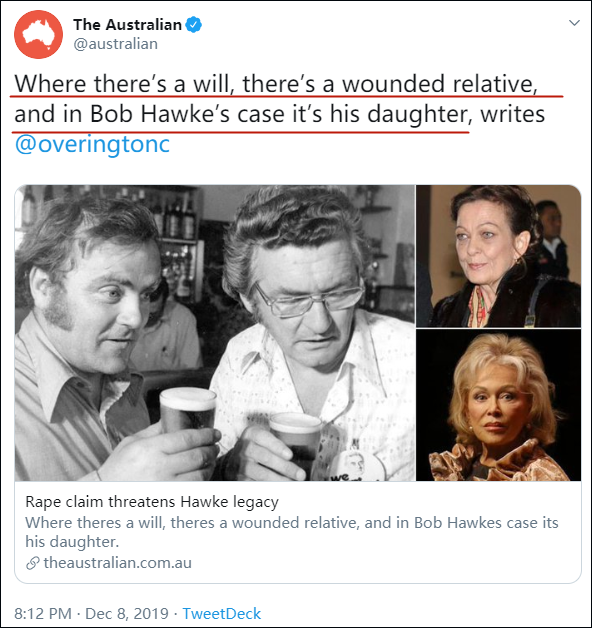The height and width of the screenshot is (628, 592).
Task: Open @overingtonc mention link
Action: tap(92, 145)
